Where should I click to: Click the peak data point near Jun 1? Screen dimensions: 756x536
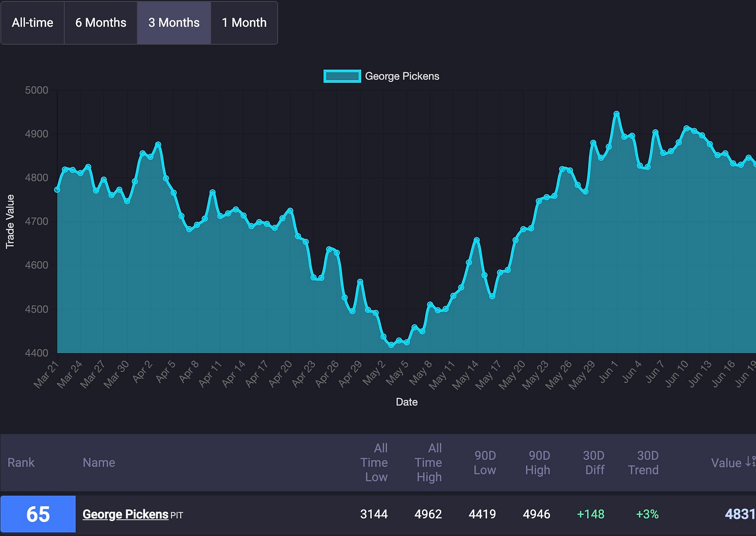616,114
